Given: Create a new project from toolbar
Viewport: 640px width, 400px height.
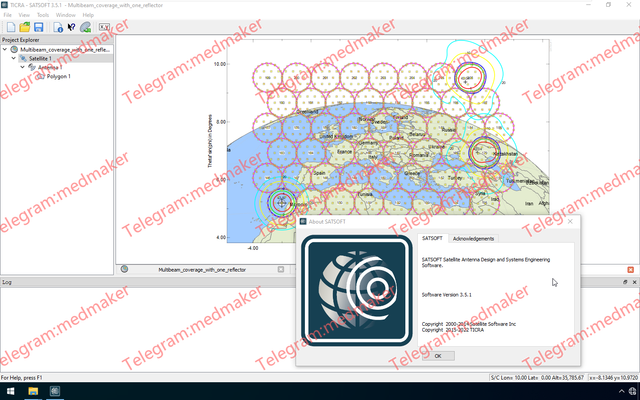Looking at the screenshot, I should tap(11, 27).
